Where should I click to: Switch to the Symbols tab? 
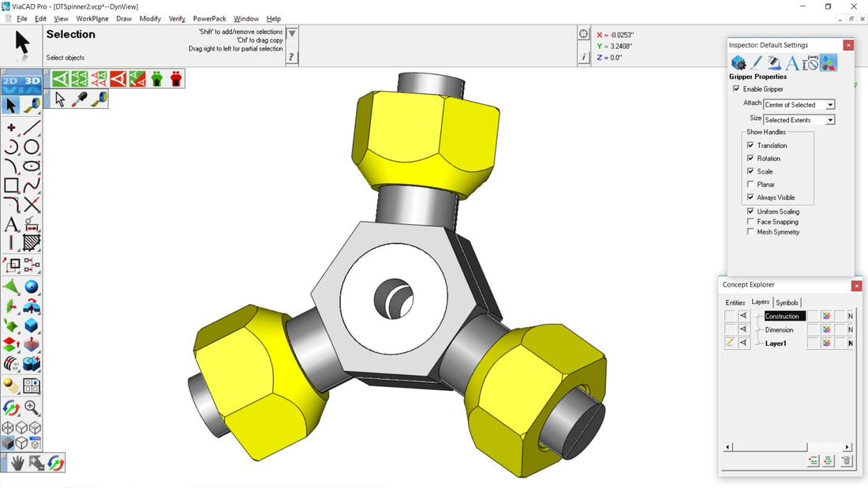point(787,302)
